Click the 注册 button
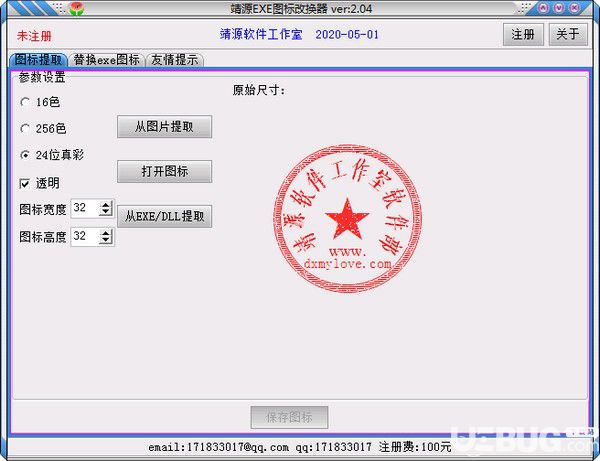Viewport: 600px width, 461px height. point(523,35)
